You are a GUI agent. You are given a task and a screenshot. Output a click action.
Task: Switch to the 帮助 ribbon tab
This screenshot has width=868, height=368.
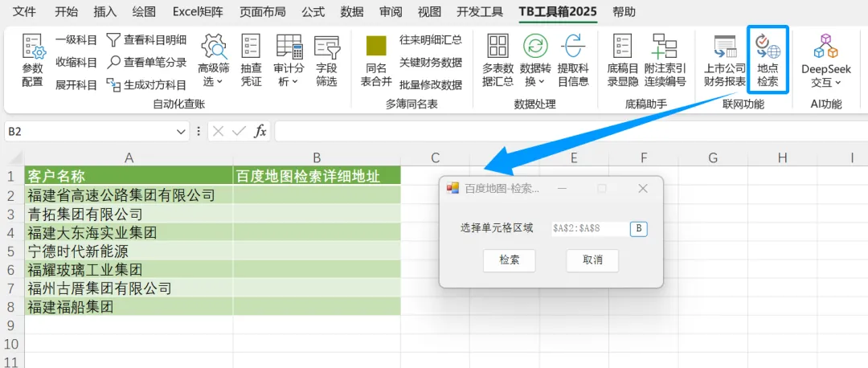pyautogui.click(x=624, y=11)
